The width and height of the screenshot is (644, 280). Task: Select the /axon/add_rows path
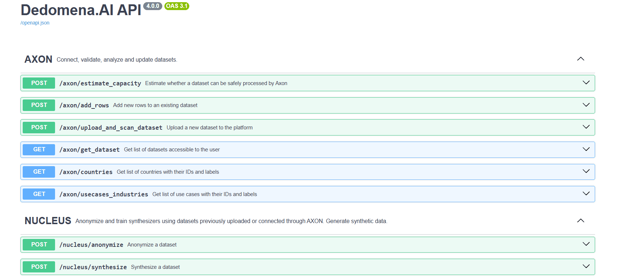84,105
